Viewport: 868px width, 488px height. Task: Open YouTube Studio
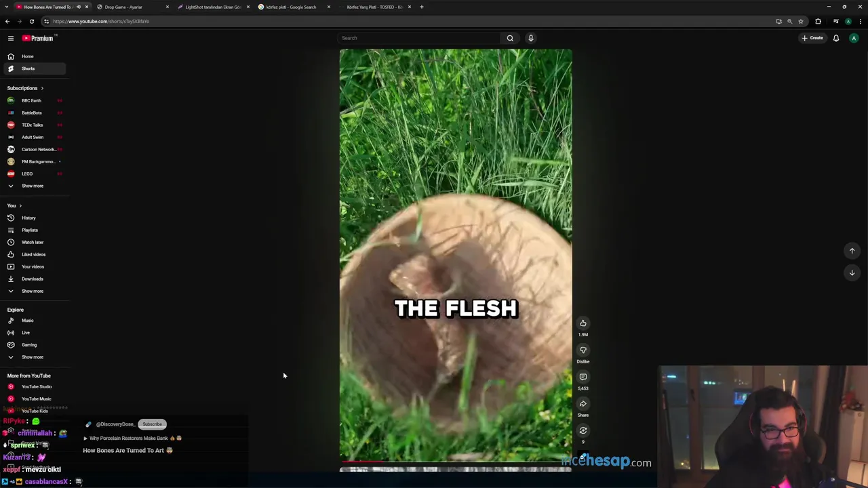click(x=33, y=386)
